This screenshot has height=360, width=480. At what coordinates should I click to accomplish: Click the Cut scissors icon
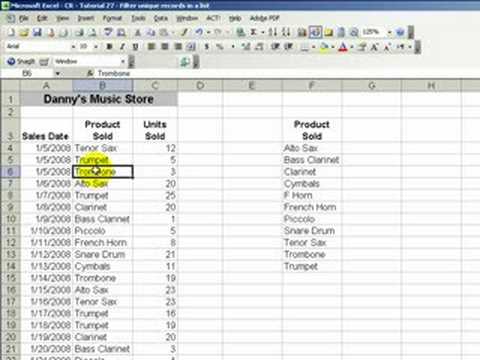137,32
